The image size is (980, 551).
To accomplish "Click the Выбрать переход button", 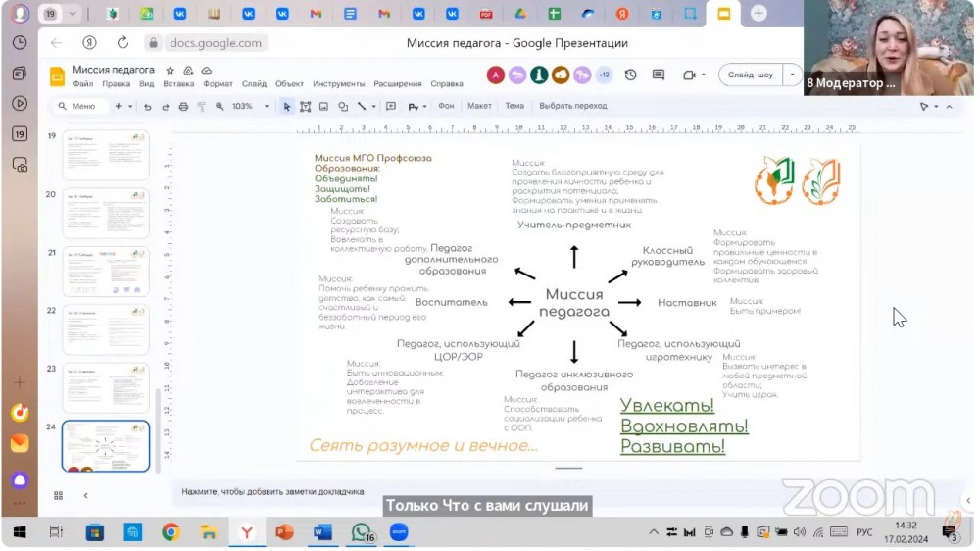I will 573,106.
